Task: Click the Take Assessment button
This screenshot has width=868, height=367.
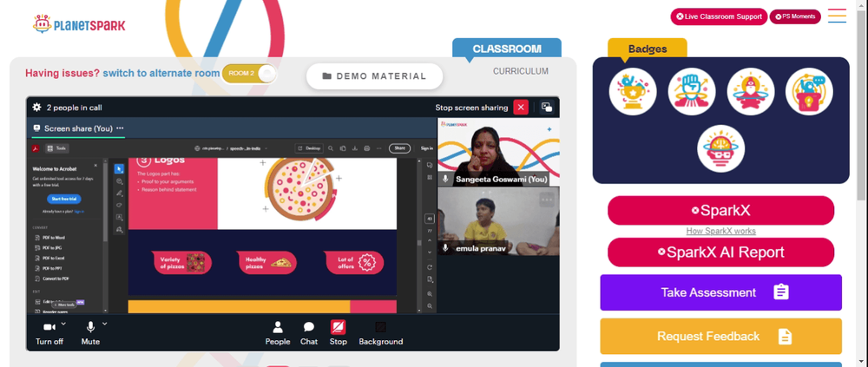Action: click(720, 292)
